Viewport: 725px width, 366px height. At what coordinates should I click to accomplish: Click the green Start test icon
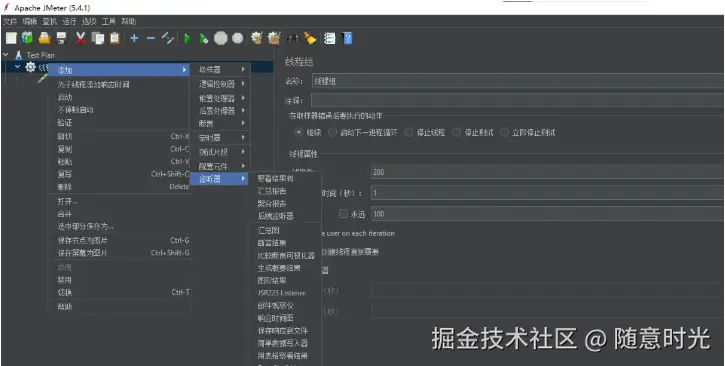[x=187, y=38]
